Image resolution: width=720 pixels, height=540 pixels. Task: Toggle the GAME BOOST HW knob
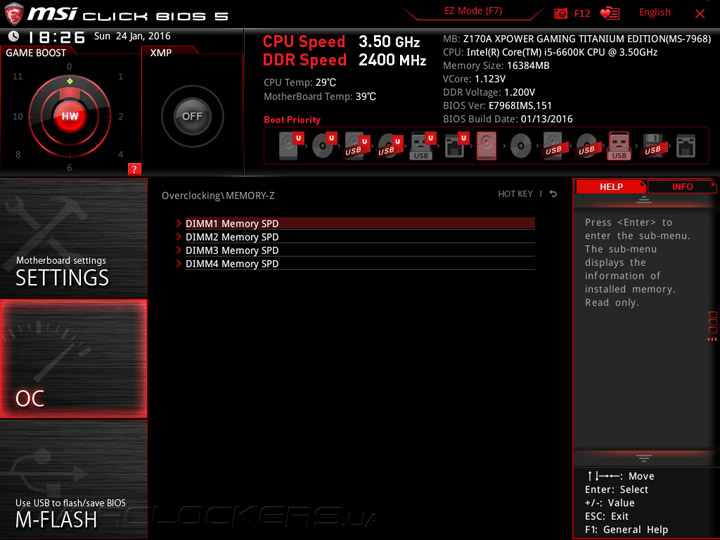click(x=70, y=116)
